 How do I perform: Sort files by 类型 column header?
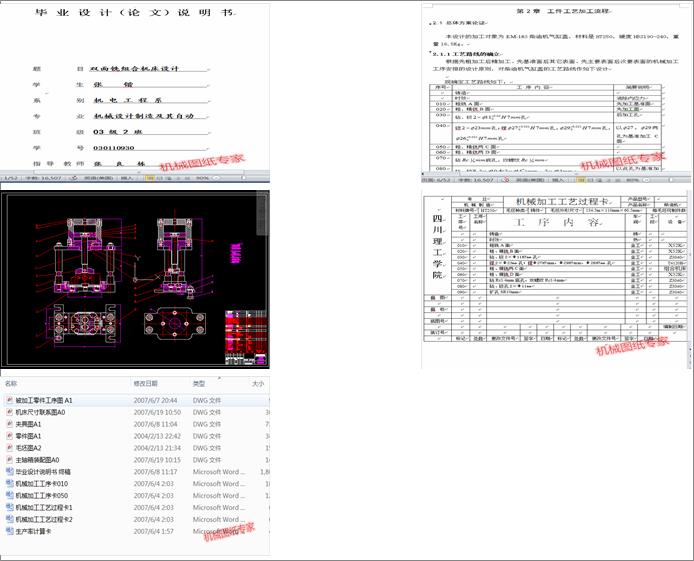tap(199, 384)
